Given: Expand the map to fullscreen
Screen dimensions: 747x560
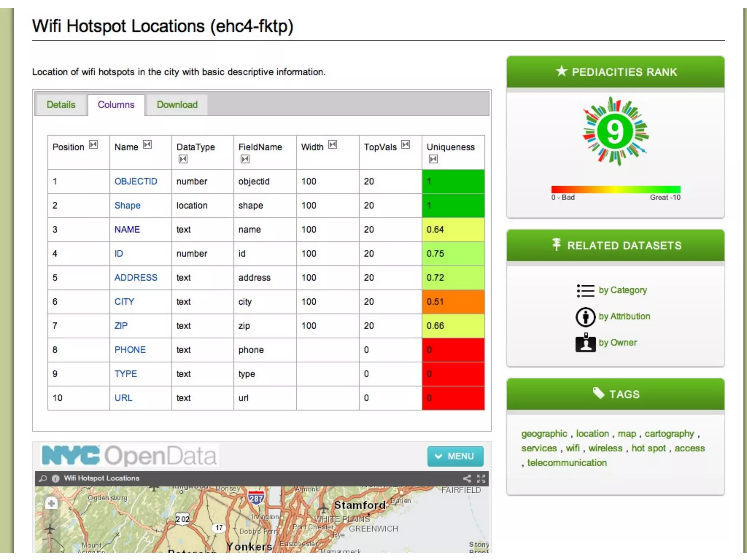Looking at the screenshot, I should point(481,478).
